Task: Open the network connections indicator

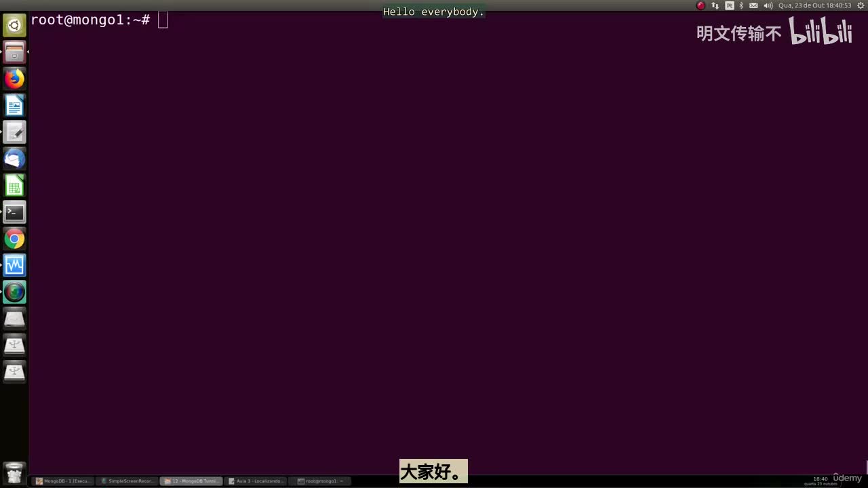Action: [x=715, y=5]
